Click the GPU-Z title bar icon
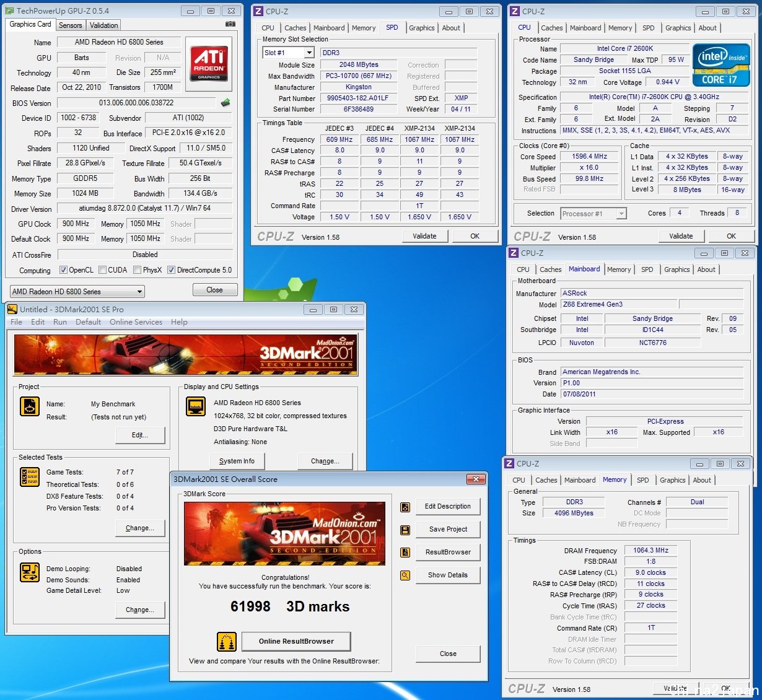The height and width of the screenshot is (700, 762). (x=11, y=11)
